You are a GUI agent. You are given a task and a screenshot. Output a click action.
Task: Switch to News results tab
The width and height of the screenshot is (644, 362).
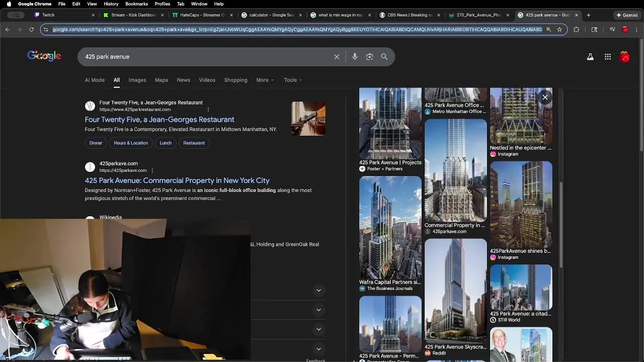(x=183, y=80)
